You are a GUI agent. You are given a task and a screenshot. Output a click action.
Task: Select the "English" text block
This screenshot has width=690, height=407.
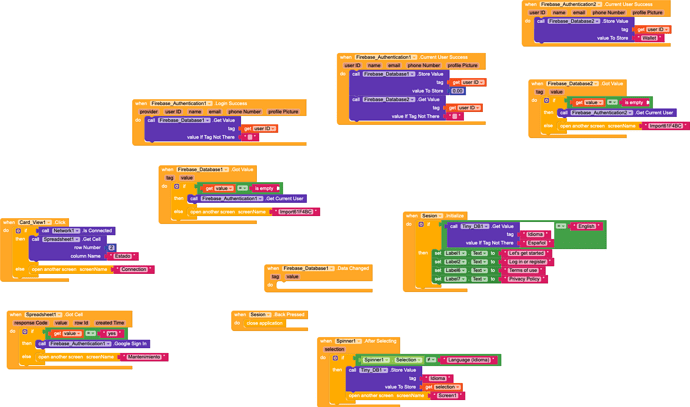click(588, 226)
